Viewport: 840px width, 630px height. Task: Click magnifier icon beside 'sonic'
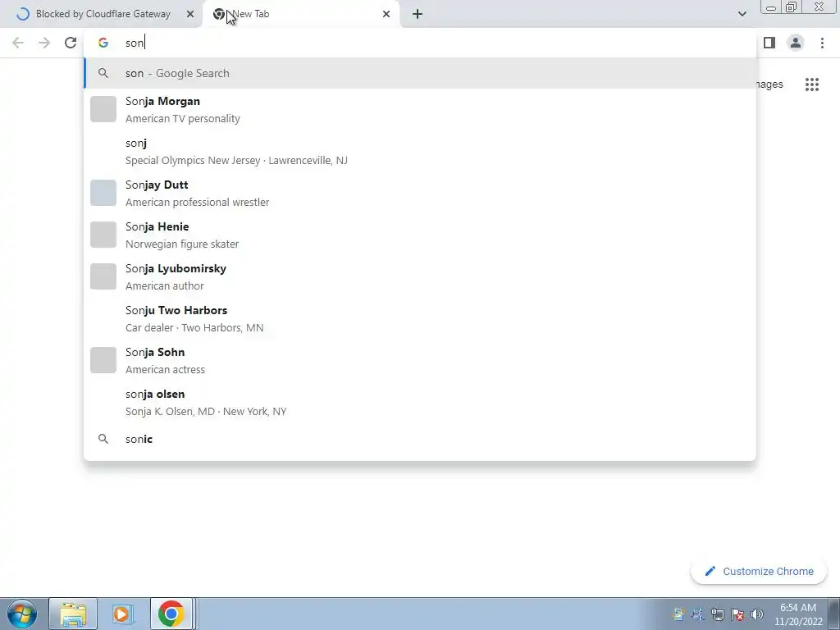coord(103,439)
